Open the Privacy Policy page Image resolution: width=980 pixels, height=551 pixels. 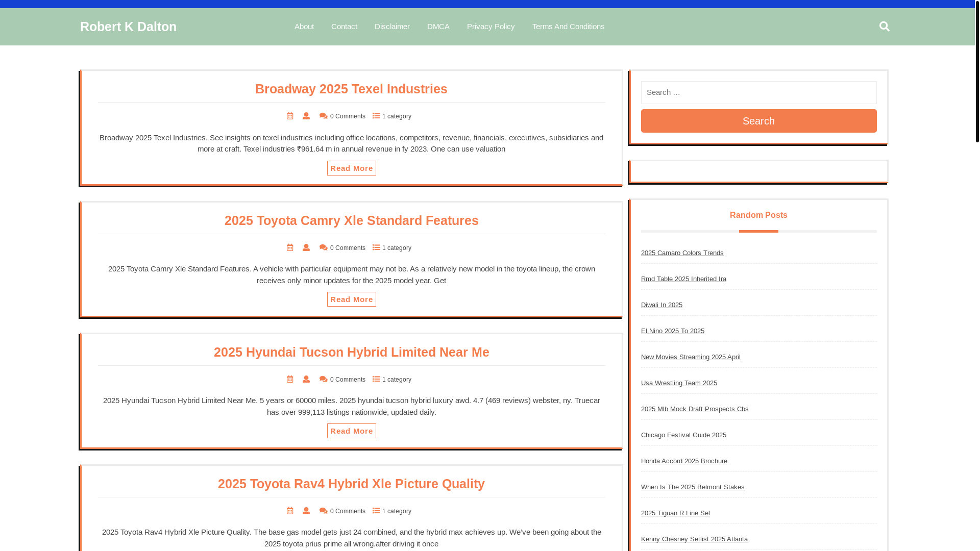[491, 27]
